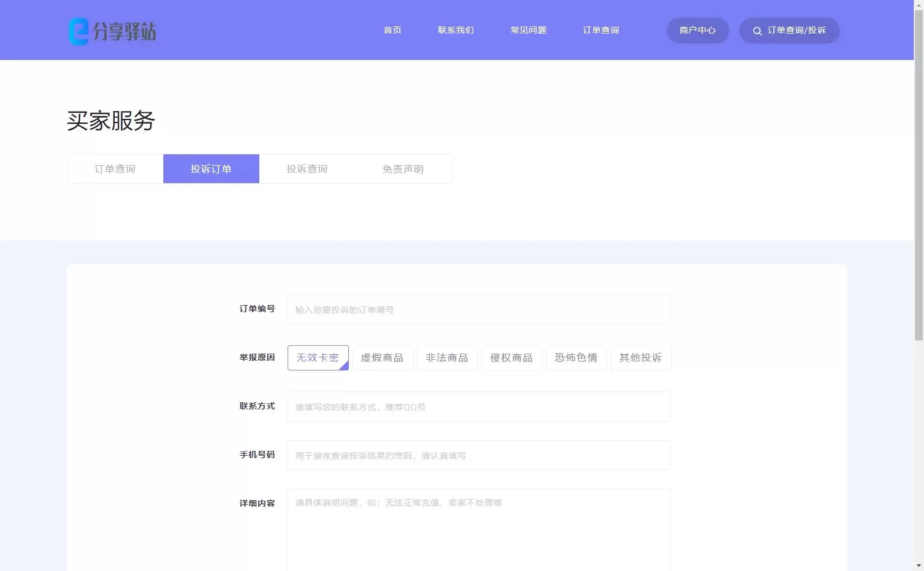
Task: Choose 虚假商品 report reason
Action: (382, 358)
